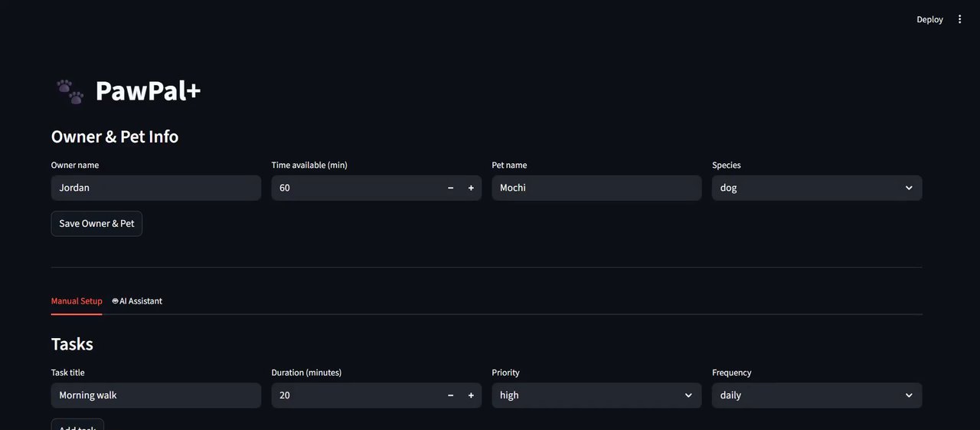Switch to the AI Assistant tab
The width and height of the screenshot is (980, 430).
click(137, 301)
